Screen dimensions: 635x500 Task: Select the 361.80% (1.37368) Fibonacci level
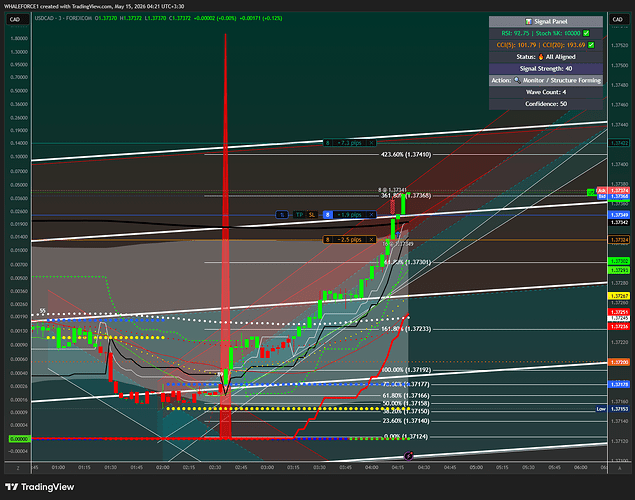406,196
